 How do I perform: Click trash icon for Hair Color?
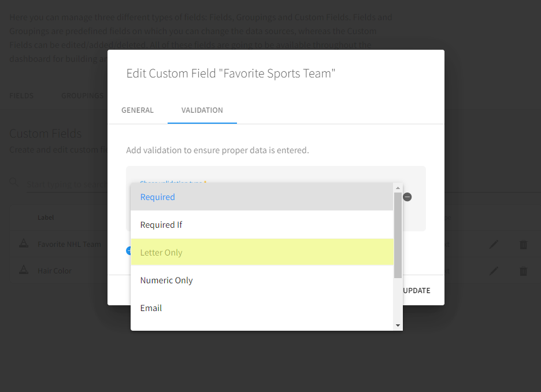(x=523, y=271)
